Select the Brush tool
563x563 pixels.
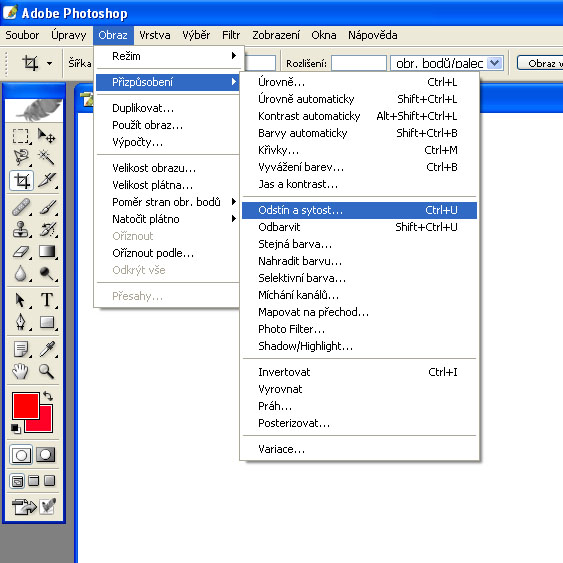click(47, 207)
